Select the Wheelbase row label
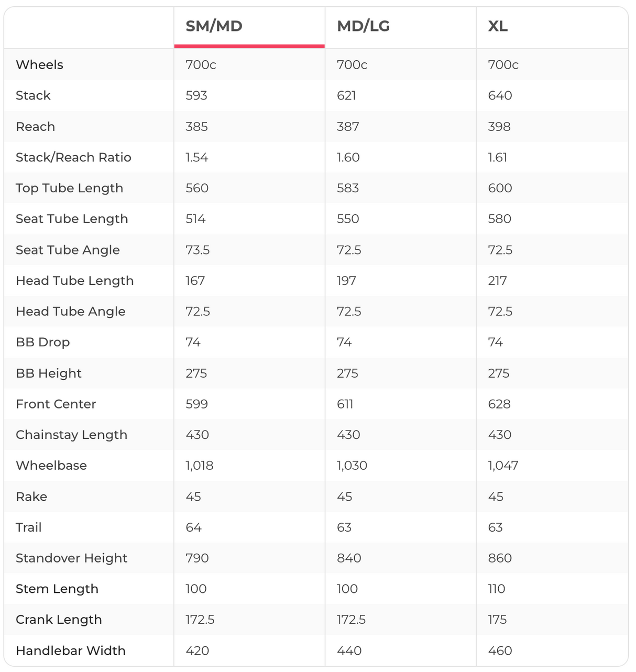Viewport: 636px width, 672px height. click(x=51, y=466)
